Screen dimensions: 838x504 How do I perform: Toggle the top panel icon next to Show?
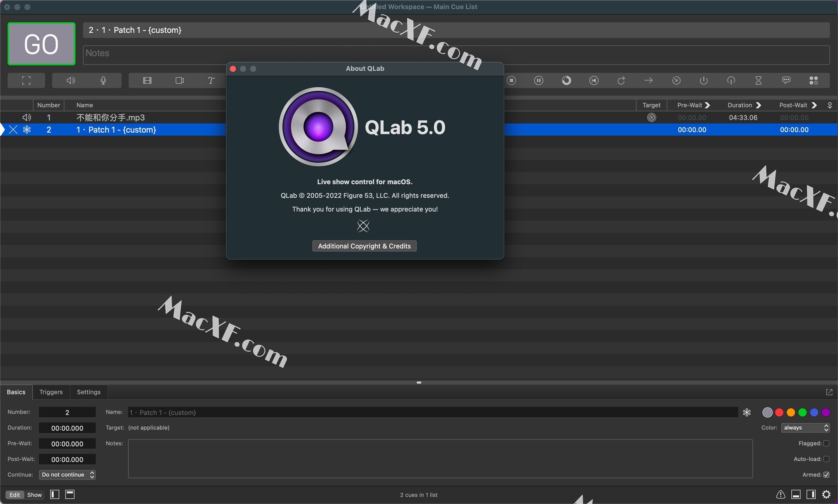click(x=70, y=494)
